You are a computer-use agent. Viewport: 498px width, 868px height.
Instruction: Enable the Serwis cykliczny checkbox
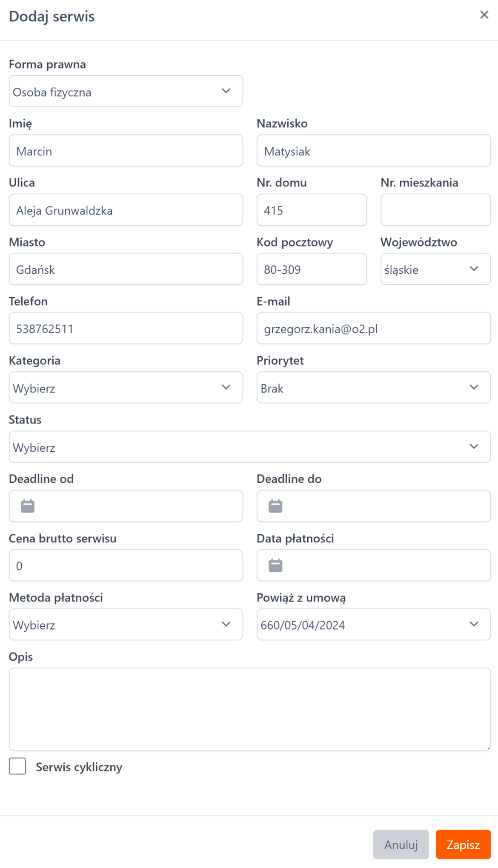click(x=17, y=766)
